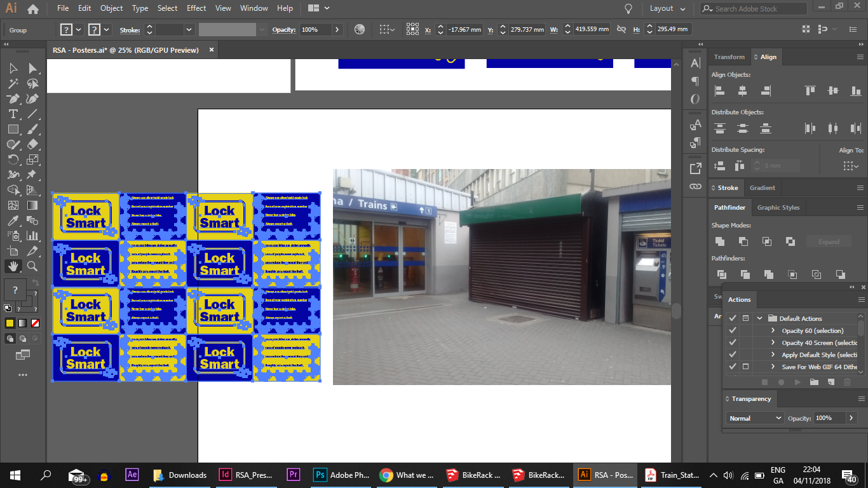Apply Minus Front shape mode
Image resolution: width=868 pixels, height=488 pixels.
[x=743, y=241]
